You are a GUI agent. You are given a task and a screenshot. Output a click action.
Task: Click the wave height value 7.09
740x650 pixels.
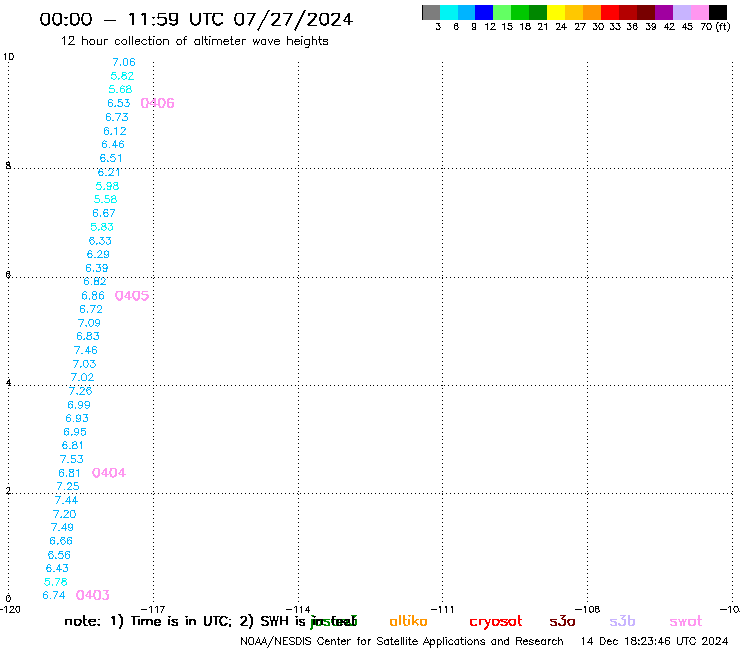(89, 323)
